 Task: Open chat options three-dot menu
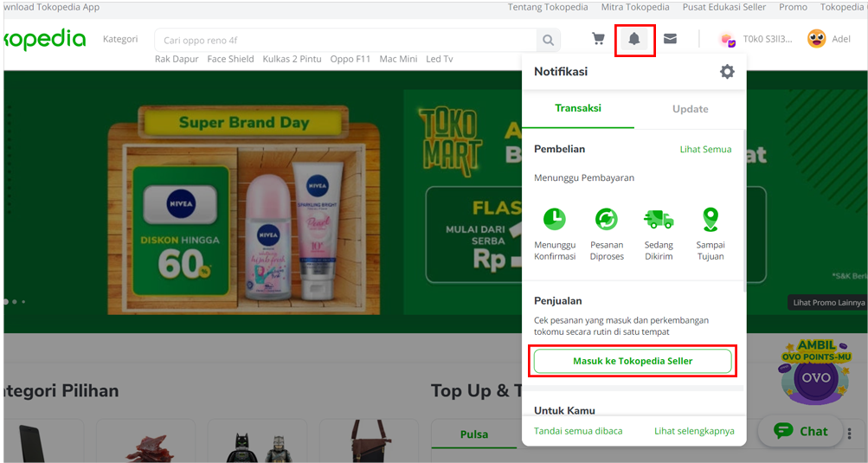click(850, 432)
